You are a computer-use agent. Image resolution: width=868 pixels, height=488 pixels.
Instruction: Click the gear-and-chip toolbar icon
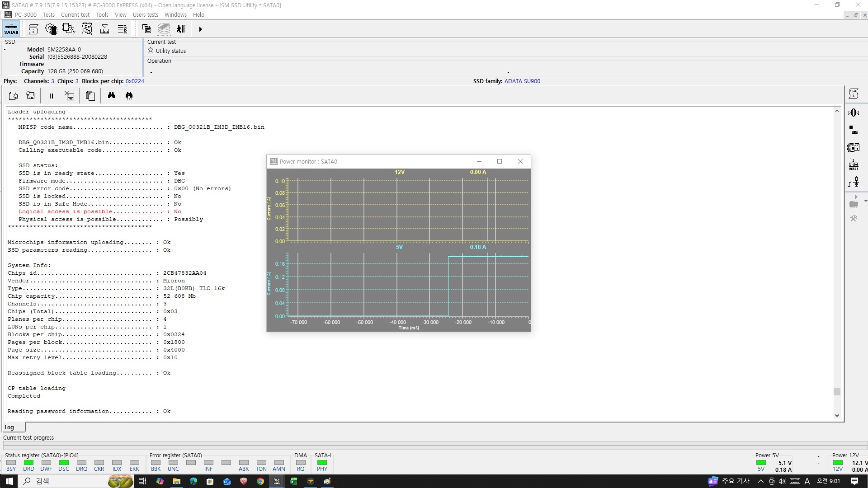51,29
